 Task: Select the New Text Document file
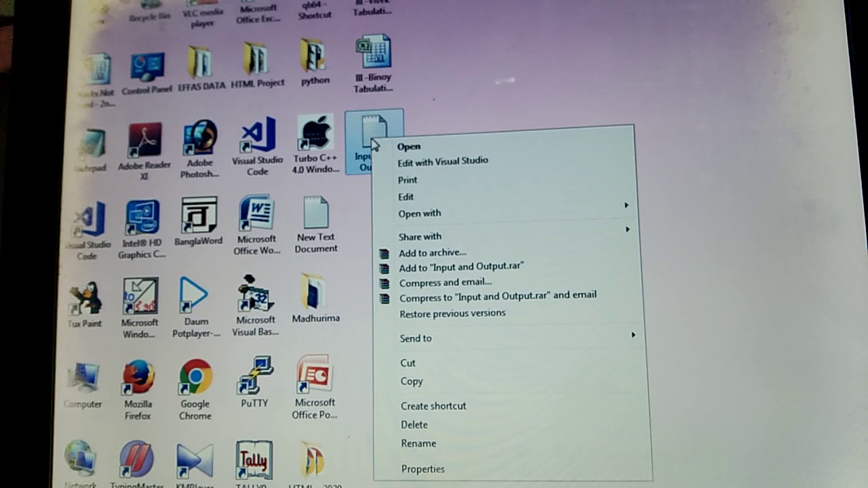315,224
